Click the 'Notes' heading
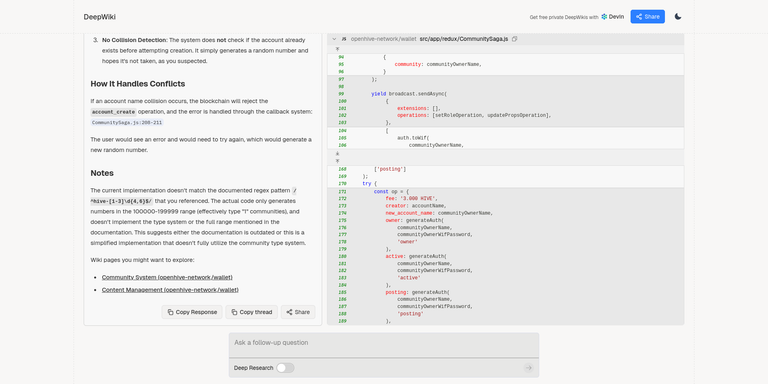The width and height of the screenshot is (768, 384). (102, 173)
